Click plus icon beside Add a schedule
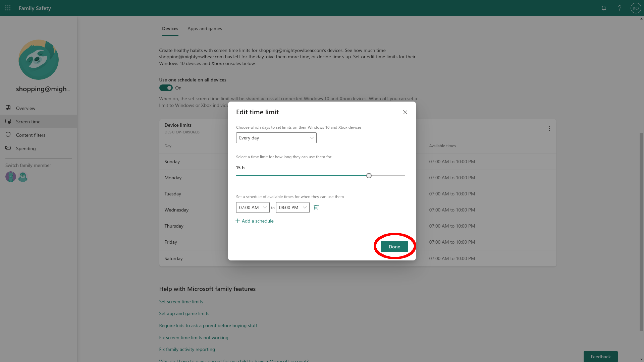The height and width of the screenshot is (362, 644). (238, 221)
